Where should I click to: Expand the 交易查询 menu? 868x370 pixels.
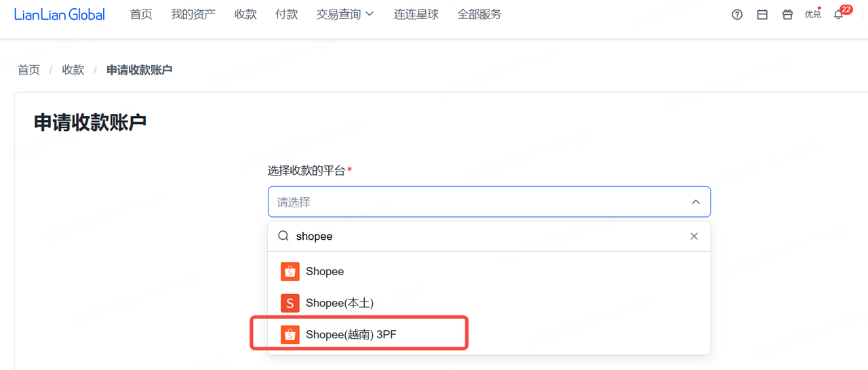coord(344,14)
